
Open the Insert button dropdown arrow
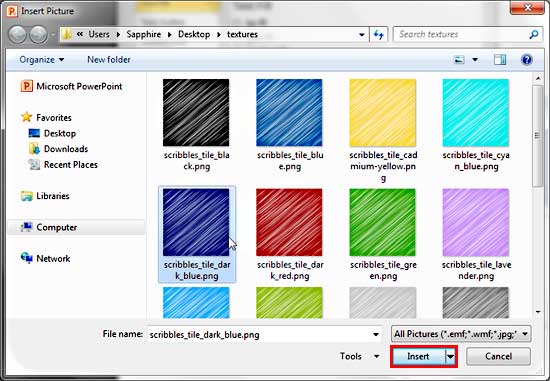450,357
